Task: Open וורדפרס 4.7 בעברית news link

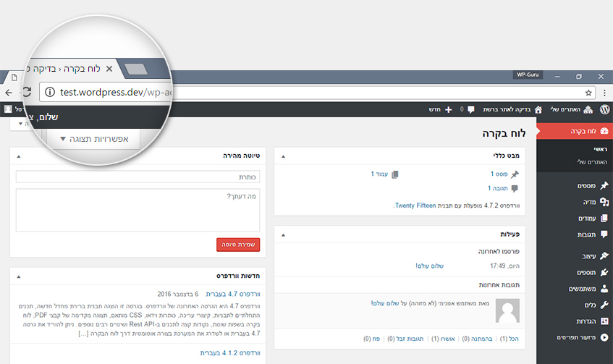Action: pos(233,294)
